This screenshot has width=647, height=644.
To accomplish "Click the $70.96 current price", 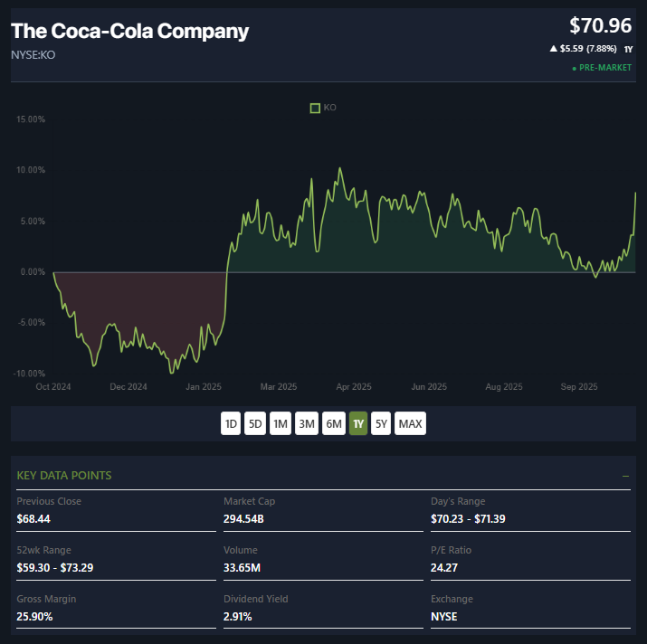I will pyautogui.click(x=600, y=26).
